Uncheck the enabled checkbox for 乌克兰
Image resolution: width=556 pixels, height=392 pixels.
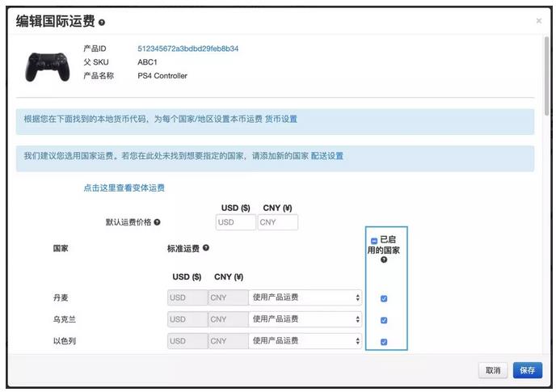pyautogui.click(x=384, y=320)
